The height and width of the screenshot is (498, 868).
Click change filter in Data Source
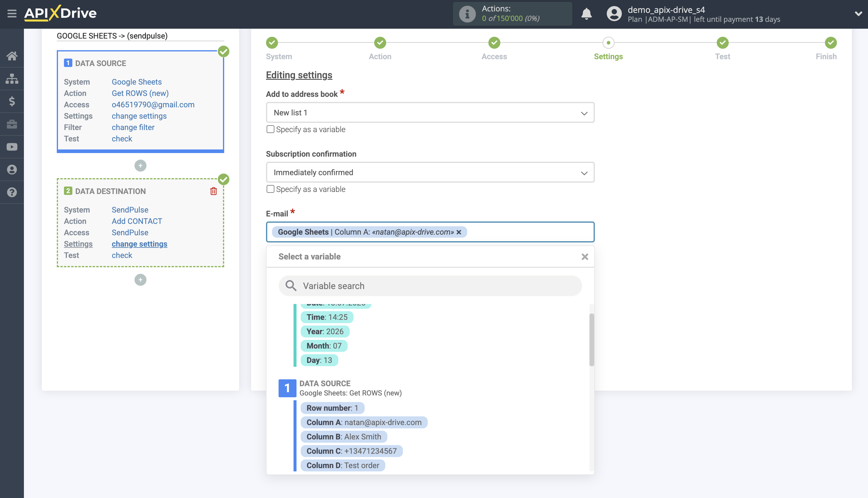(x=133, y=127)
